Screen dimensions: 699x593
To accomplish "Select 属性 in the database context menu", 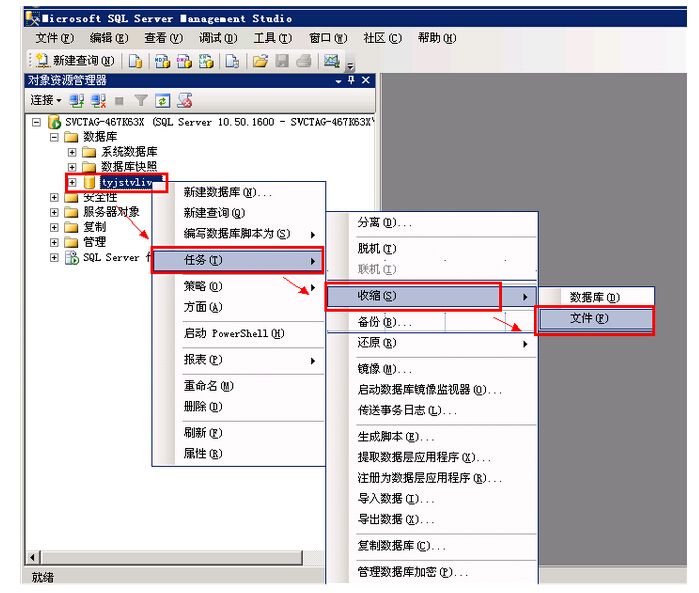I will pyautogui.click(x=202, y=454).
